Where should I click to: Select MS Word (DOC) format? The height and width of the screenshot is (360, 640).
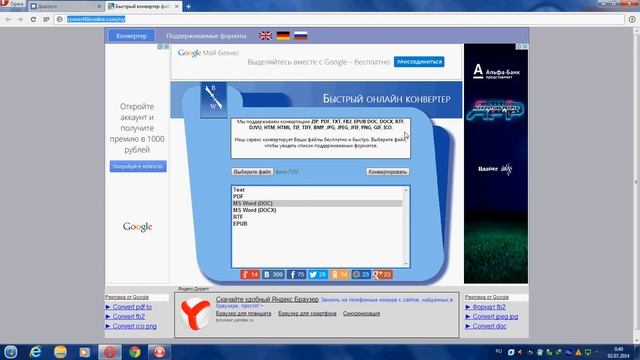[317, 203]
